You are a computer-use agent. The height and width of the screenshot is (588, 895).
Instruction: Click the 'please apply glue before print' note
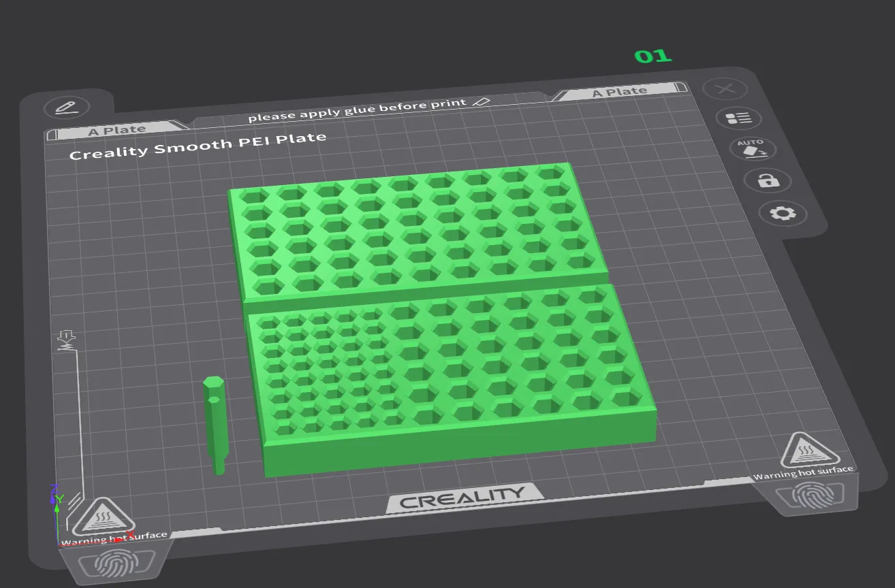click(x=356, y=111)
